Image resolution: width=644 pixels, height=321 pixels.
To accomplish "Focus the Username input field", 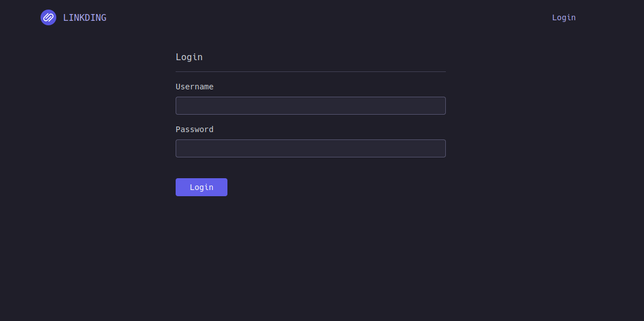I will pyautogui.click(x=310, y=106).
